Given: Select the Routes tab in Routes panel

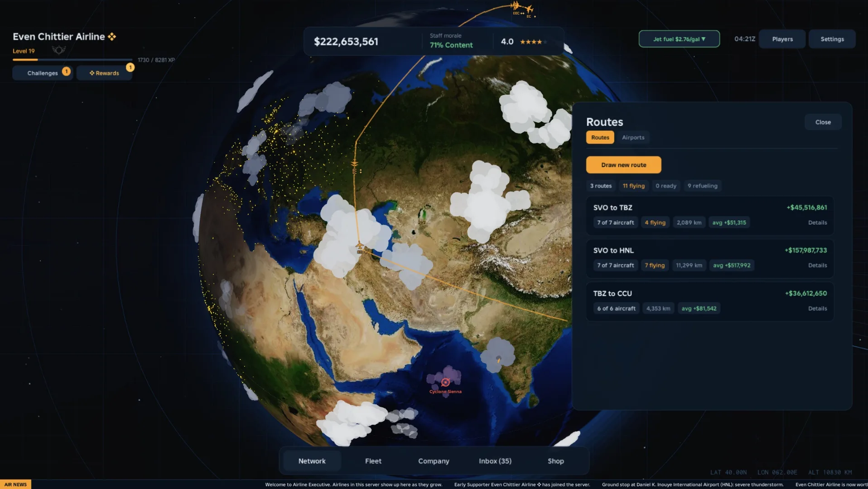Looking at the screenshot, I should coord(600,137).
